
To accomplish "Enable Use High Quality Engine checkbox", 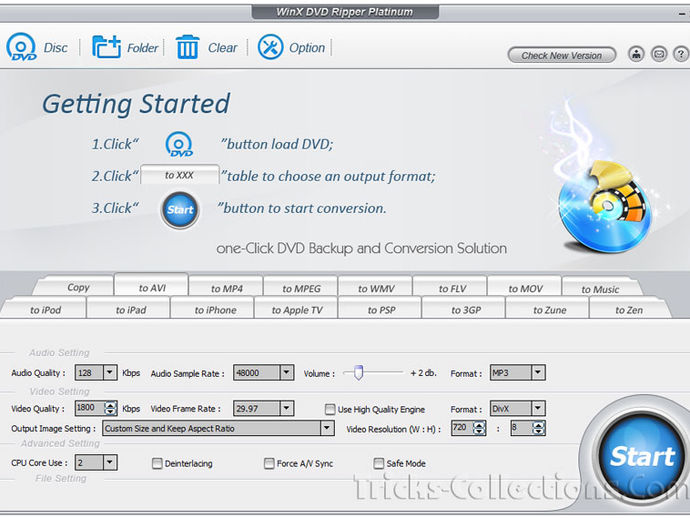I will click(330, 409).
